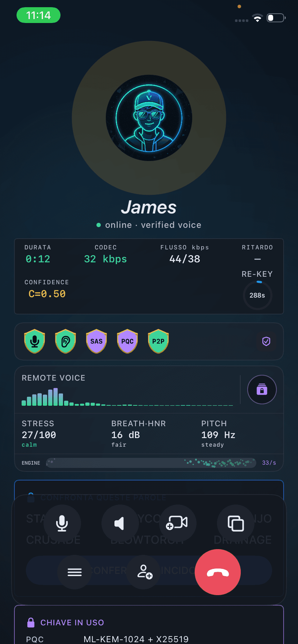This screenshot has width=298, height=644.
Task: Tap the microphone shield badge
Action: (35, 341)
